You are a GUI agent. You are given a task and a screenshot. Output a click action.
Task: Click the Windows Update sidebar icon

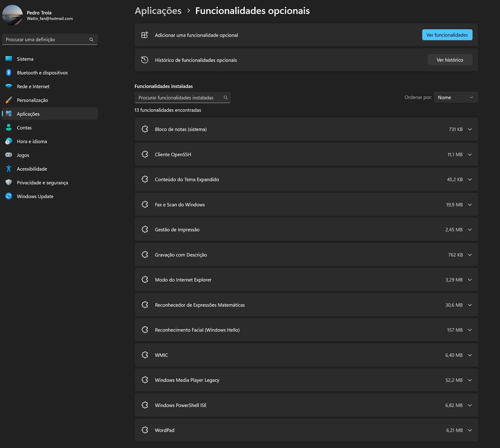[x=9, y=197]
